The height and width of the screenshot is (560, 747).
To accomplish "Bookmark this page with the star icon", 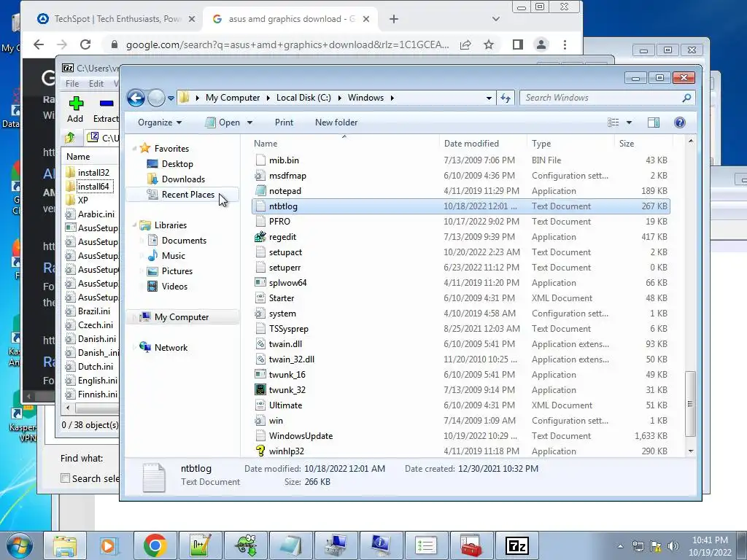I will pos(488,44).
